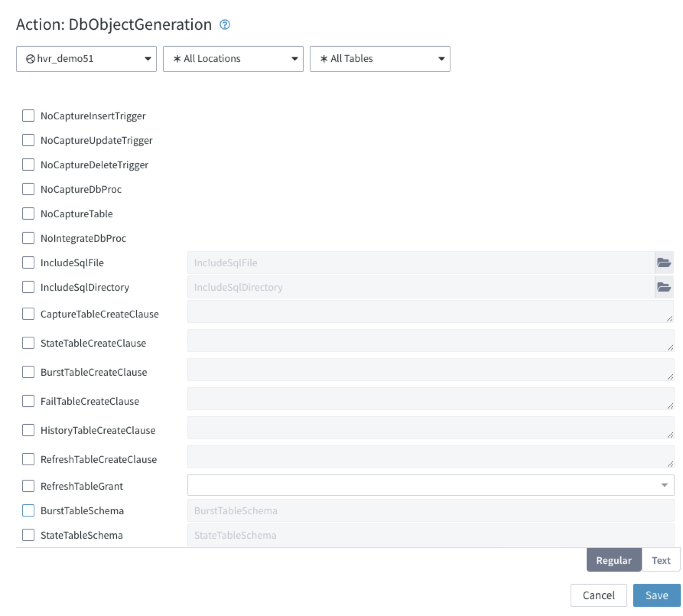This screenshot has height=616, width=683.
Task: Switch to Regular view tab
Action: click(614, 560)
